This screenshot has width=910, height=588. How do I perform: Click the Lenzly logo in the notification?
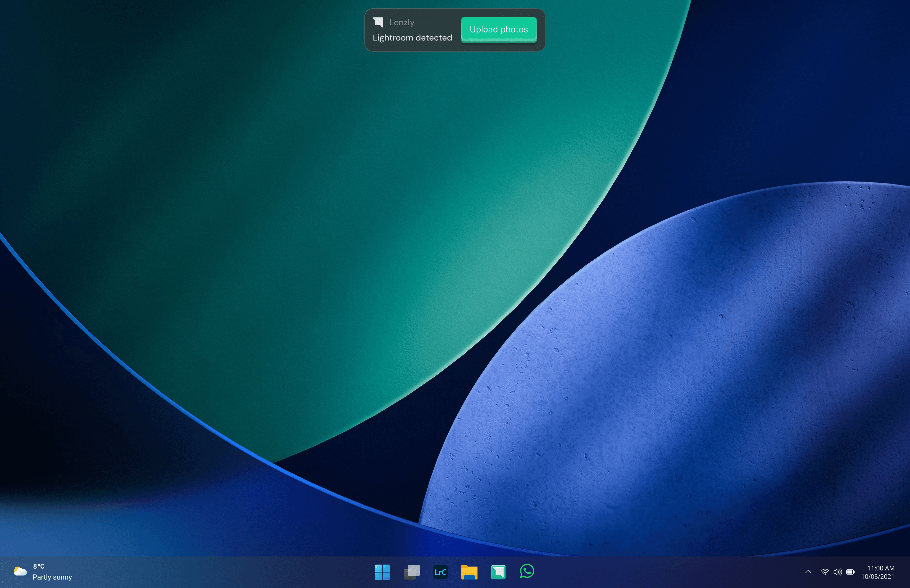(378, 22)
